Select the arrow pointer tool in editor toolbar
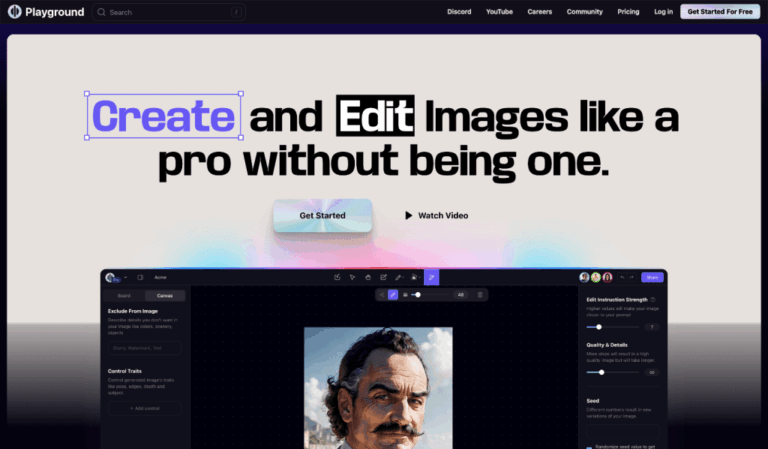 [352, 278]
